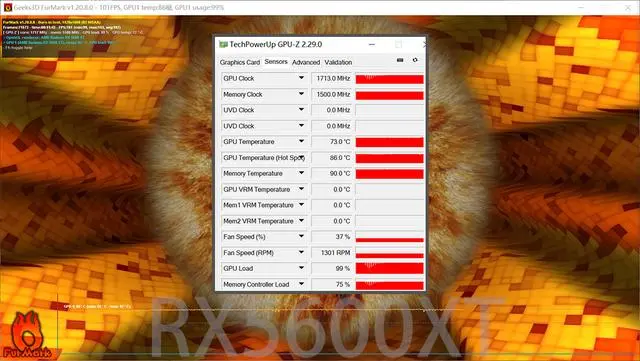Switch to the Graphics Card tab
The image size is (640, 361).
pos(240,62)
